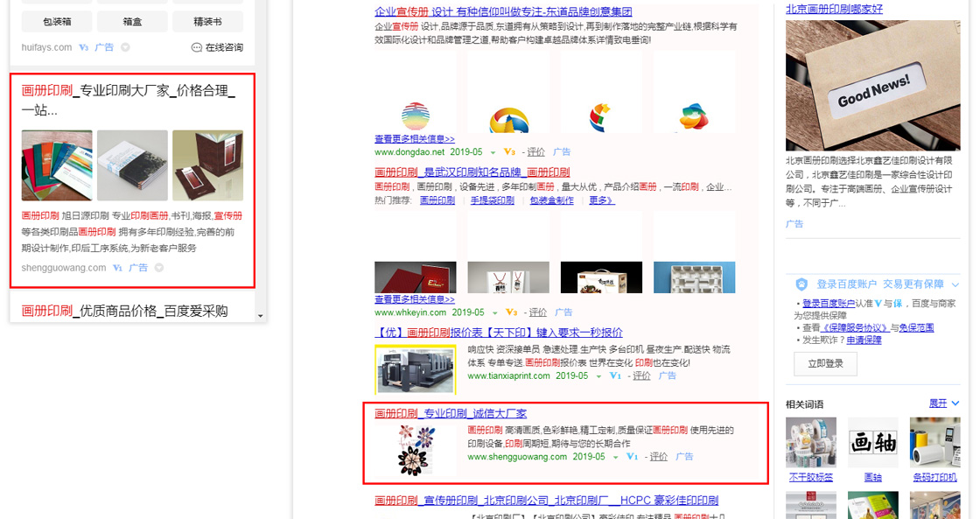Click 查看更多相关信息>> above www.whkeyin.com
This screenshot has height=519, width=980.
[415, 299]
